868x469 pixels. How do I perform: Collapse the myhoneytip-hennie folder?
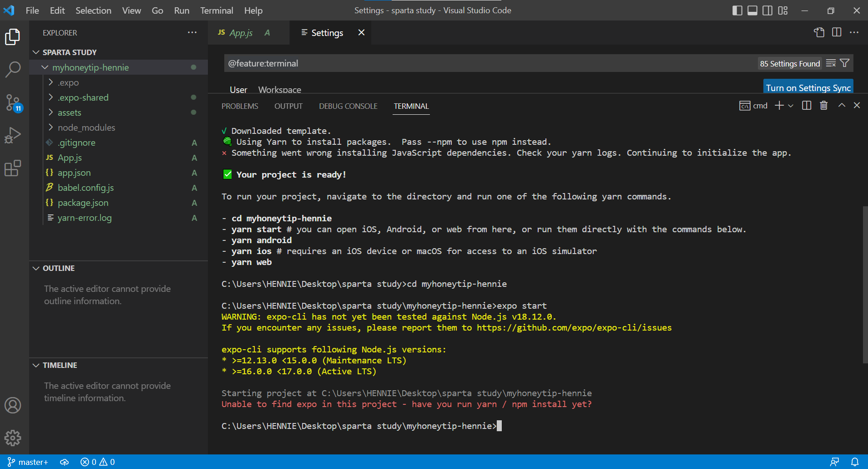pos(45,67)
